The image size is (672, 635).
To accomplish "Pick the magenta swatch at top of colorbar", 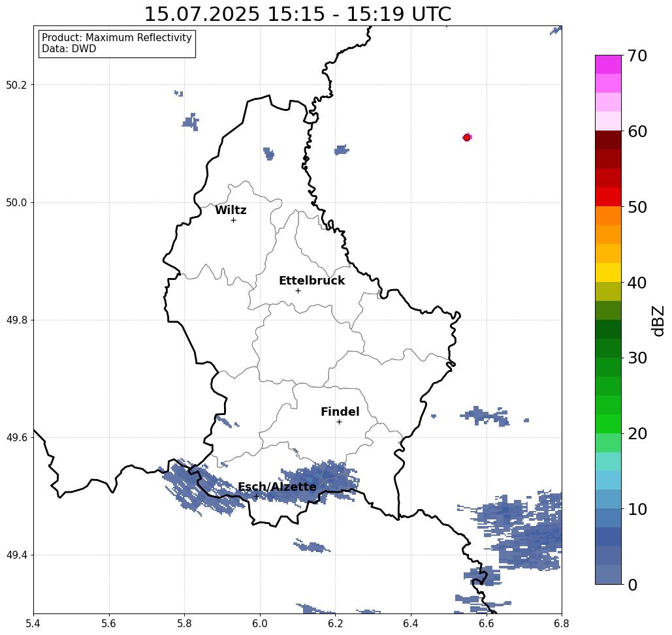I will [608, 65].
